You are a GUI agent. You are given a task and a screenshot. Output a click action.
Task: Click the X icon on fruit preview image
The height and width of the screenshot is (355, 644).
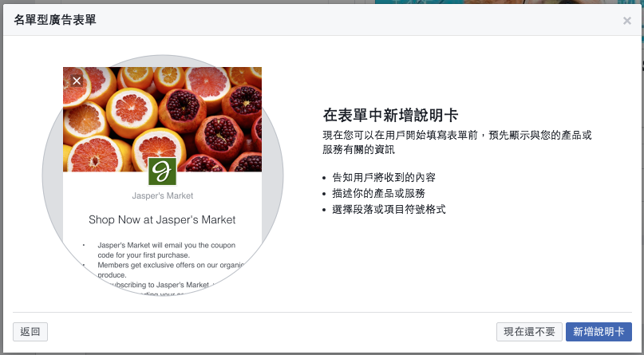77,81
